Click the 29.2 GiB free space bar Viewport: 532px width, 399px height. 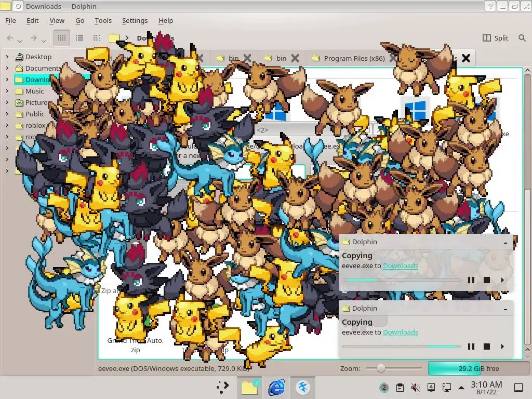point(478,368)
